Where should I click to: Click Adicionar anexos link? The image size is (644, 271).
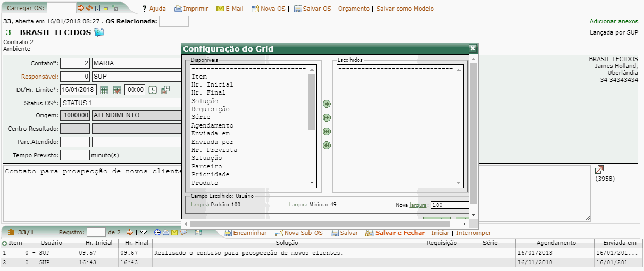pyautogui.click(x=614, y=21)
